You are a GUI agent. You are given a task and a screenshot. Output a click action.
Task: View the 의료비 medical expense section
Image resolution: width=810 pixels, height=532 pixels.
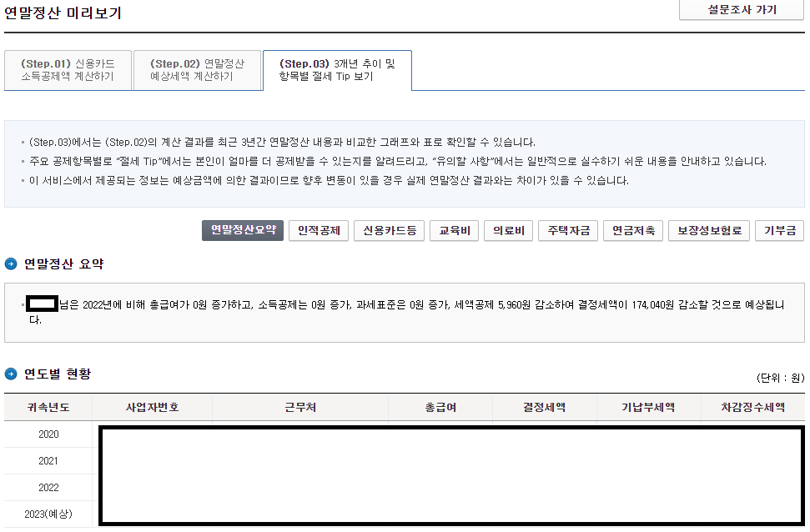tap(509, 230)
